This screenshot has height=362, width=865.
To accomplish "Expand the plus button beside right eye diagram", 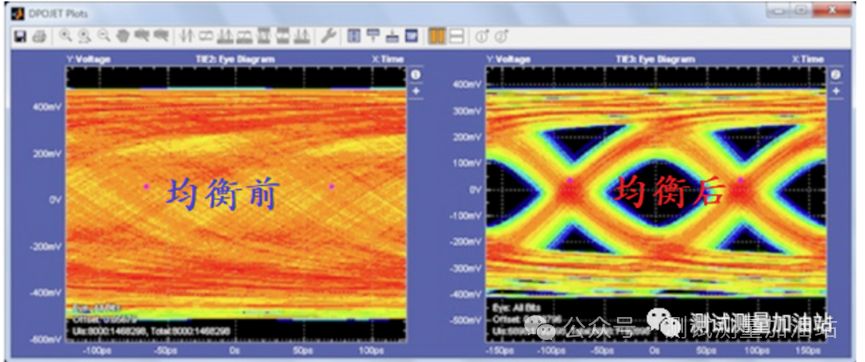I will [836, 90].
